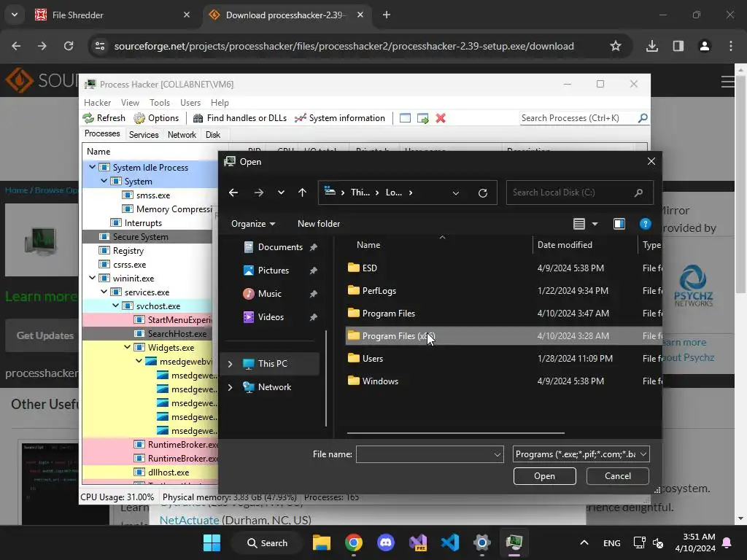747x560 pixels.
Task: Open Visual Studio Code from taskbar
Action: (x=450, y=542)
